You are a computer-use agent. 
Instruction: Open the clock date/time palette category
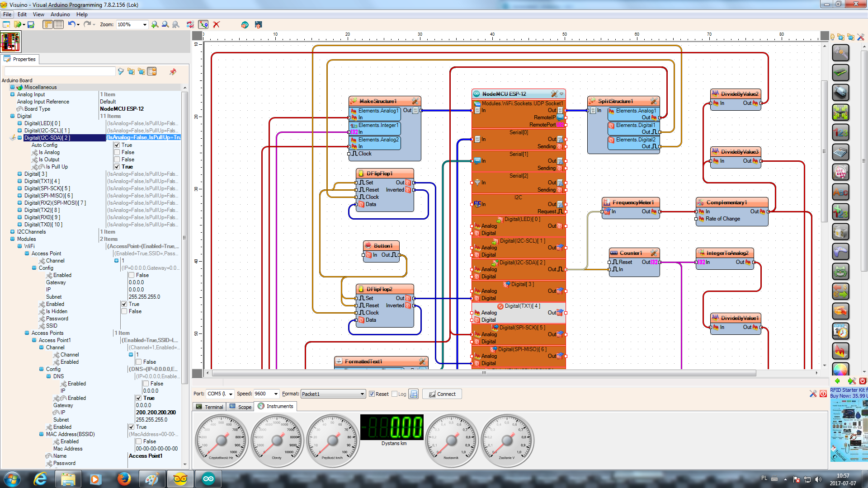tap(840, 331)
